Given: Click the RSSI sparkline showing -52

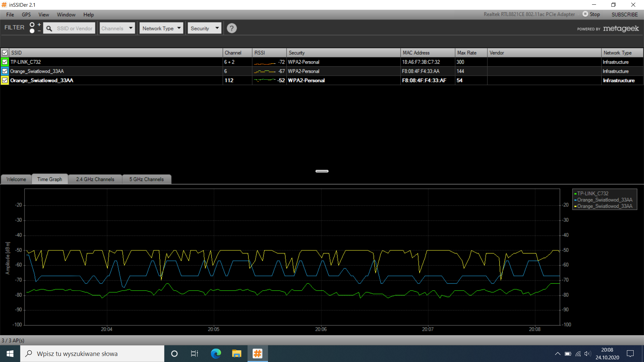Looking at the screenshot, I should pos(265,80).
